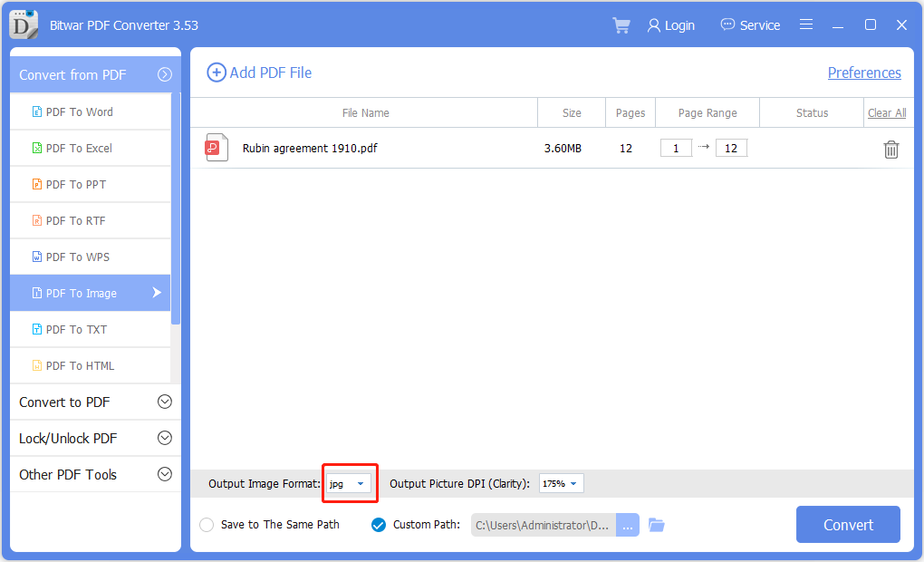Click the Login user icon
This screenshot has height=562, width=924.
pos(653,25)
